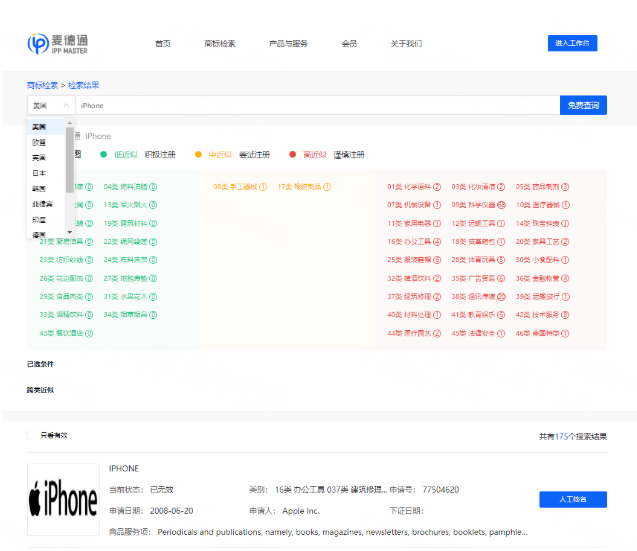Select class 24类 布料床单

(x=130, y=260)
